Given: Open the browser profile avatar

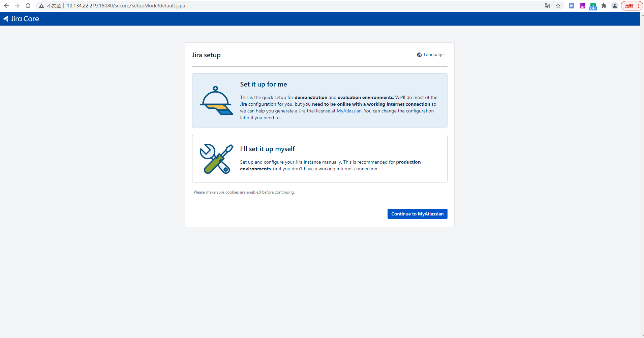Looking at the screenshot, I should coord(614,6).
